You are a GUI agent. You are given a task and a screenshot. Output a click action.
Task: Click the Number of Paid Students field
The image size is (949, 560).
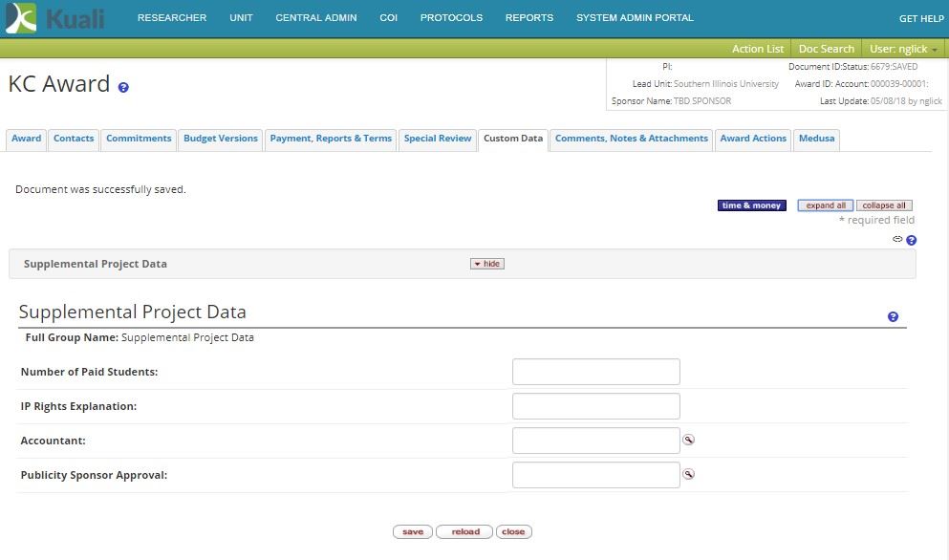(x=595, y=372)
